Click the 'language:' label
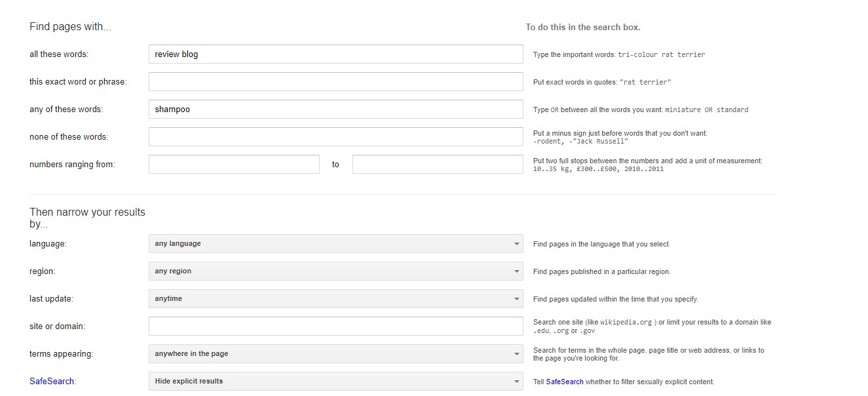Viewport: 868px width, 396px height. 48,243
